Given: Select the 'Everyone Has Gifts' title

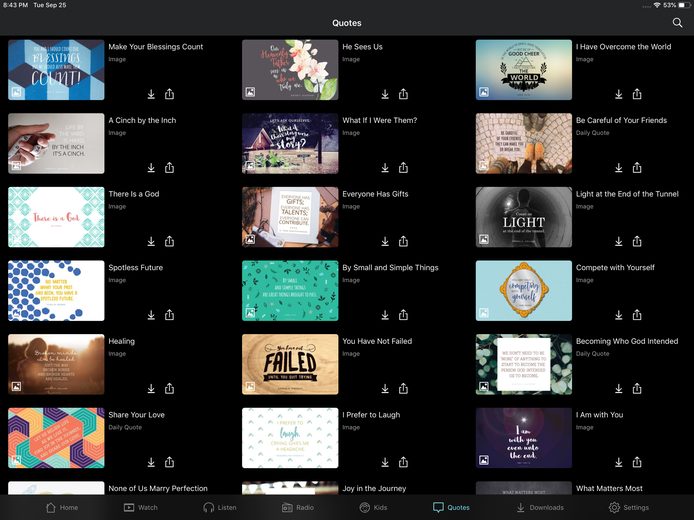Looking at the screenshot, I should [375, 194].
